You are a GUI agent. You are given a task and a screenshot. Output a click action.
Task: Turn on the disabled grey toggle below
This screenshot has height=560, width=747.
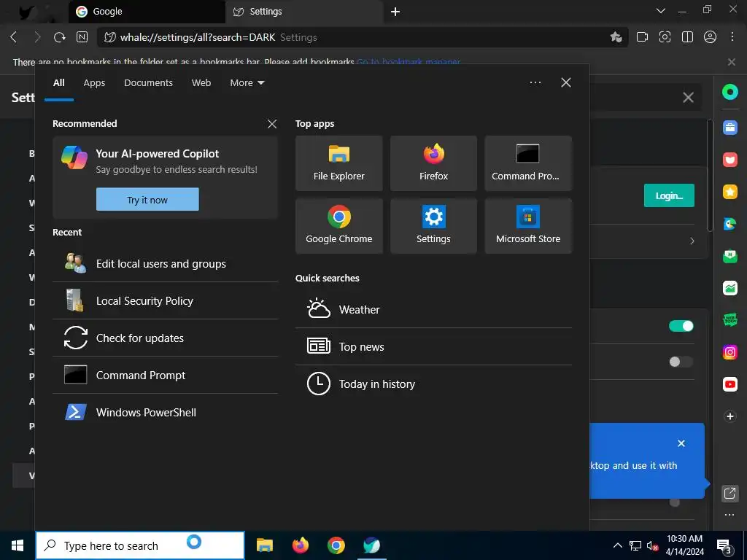pos(681,362)
